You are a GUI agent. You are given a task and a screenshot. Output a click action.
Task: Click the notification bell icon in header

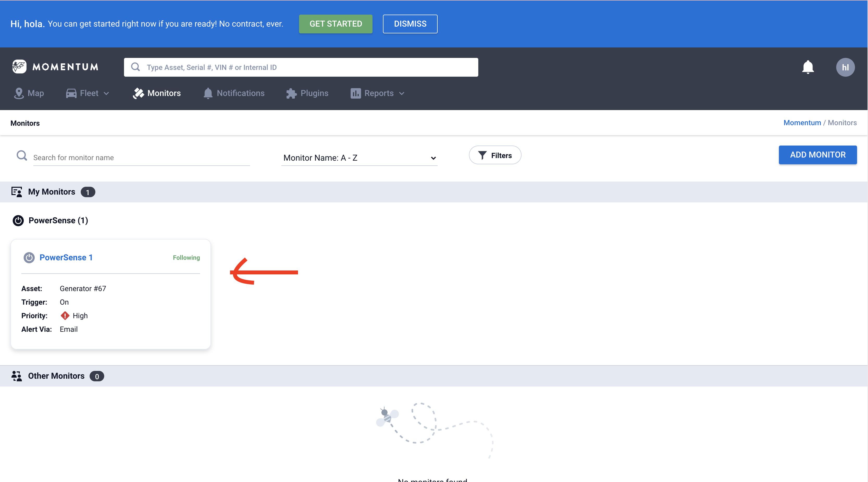(x=808, y=67)
